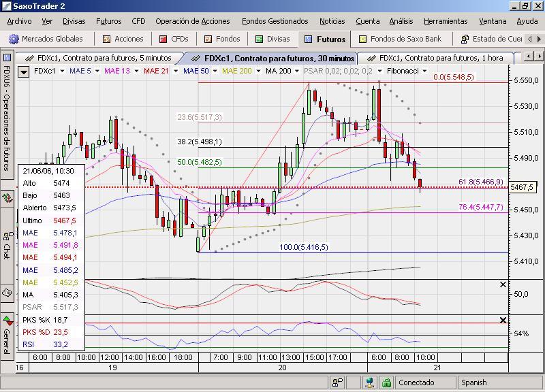
Task: Switch to FDXc1 5 minutos chart tab
Action: (x=99, y=58)
